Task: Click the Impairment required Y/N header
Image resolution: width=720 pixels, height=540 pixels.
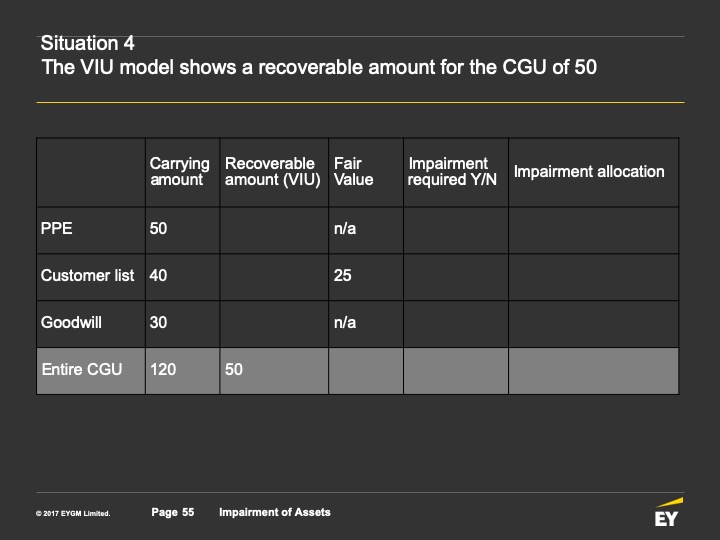Action: click(x=452, y=171)
